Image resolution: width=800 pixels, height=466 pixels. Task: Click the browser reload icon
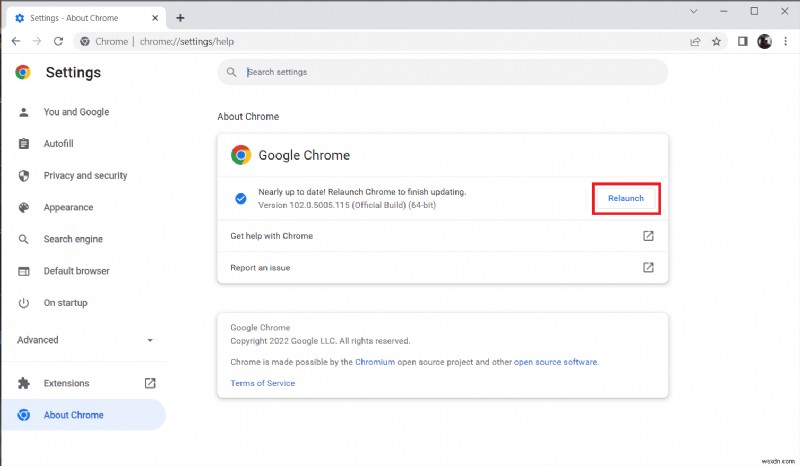59,42
